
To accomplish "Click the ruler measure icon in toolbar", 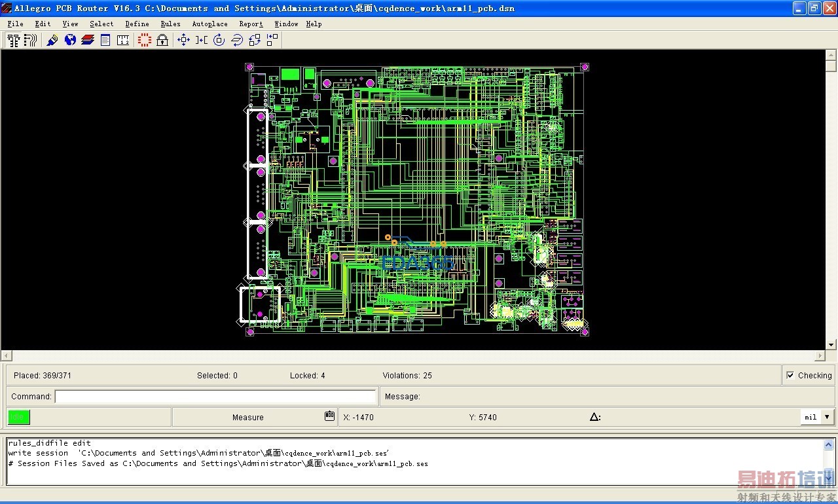I will [x=123, y=41].
